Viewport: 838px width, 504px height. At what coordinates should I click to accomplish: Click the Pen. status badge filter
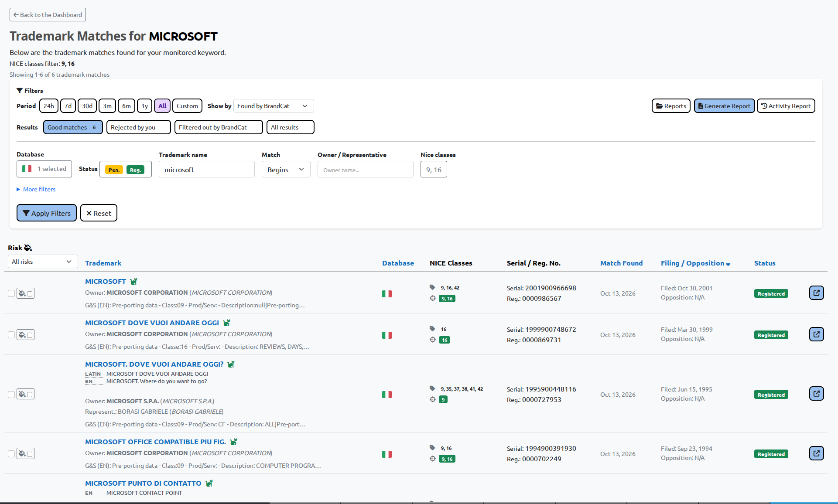(114, 170)
